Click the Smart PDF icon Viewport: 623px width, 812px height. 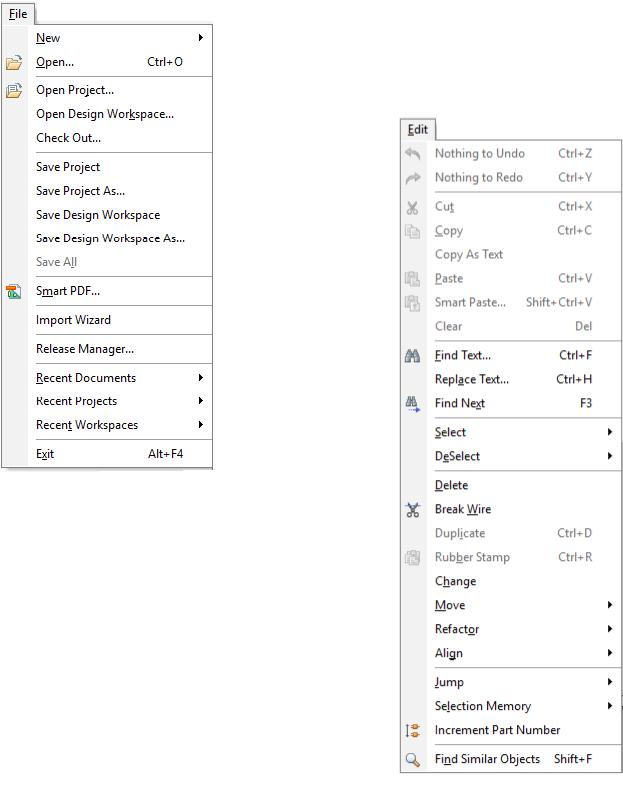pos(14,292)
